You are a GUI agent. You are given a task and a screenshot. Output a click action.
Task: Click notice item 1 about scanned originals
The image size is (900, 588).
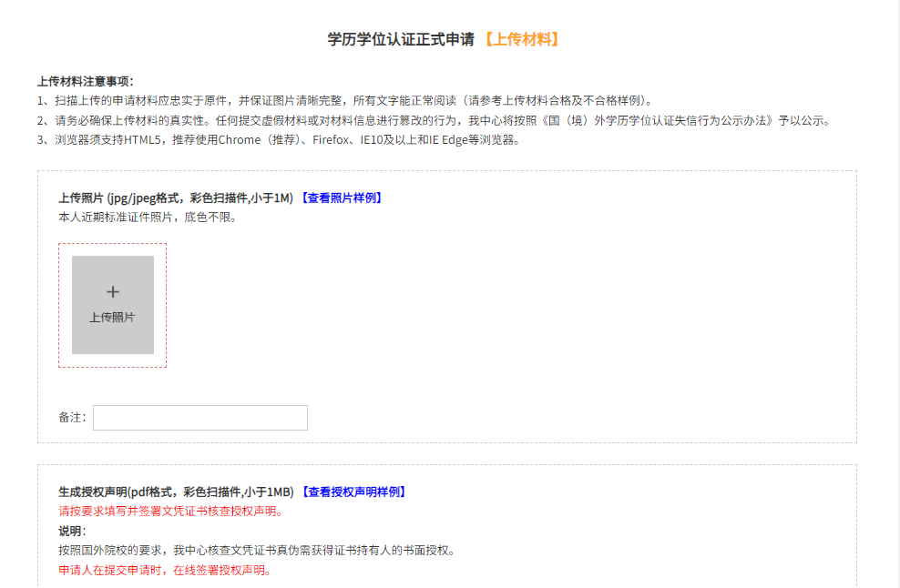pos(346,101)
